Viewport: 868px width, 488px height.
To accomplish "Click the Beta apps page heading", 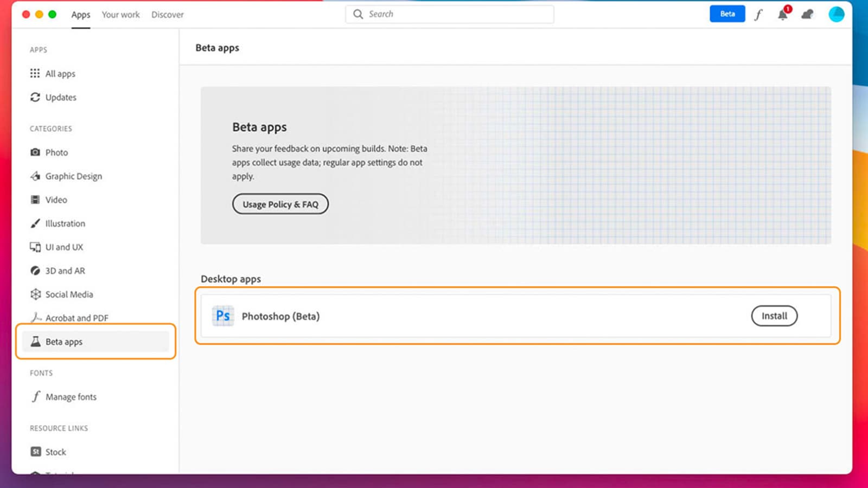I will click(x=217, y=48).
